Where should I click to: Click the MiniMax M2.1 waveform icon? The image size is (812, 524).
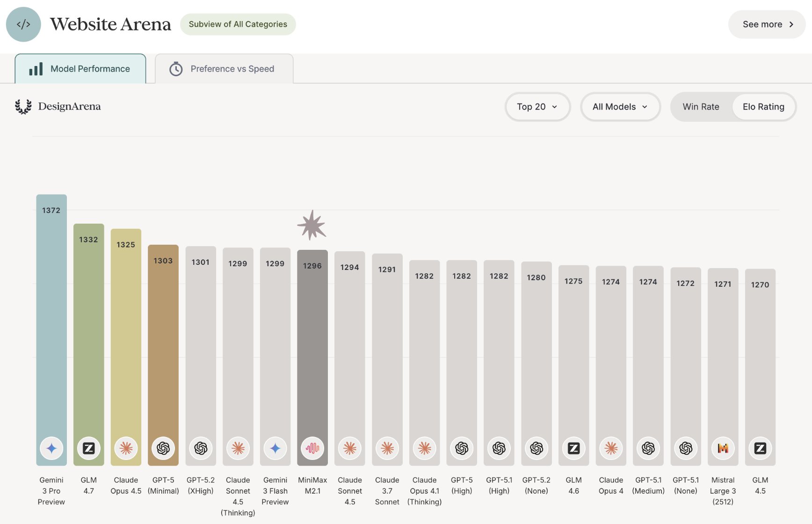(312, 448)
